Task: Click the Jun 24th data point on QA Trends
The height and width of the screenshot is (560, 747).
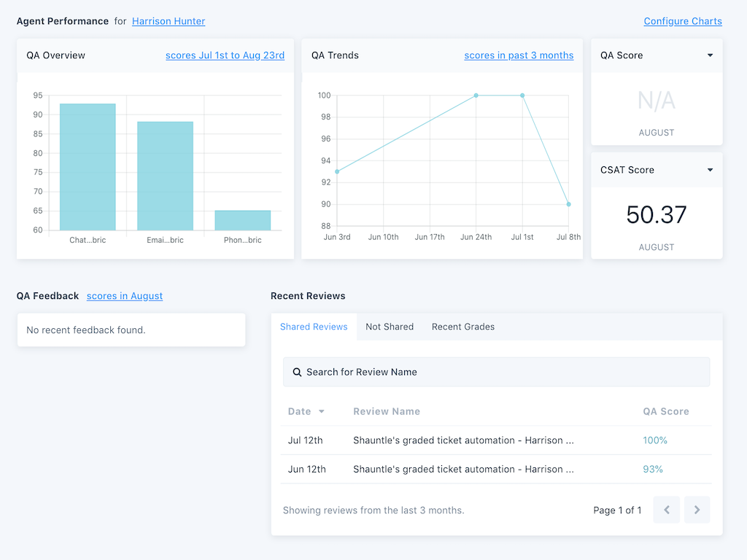Action: pos(476,95)
